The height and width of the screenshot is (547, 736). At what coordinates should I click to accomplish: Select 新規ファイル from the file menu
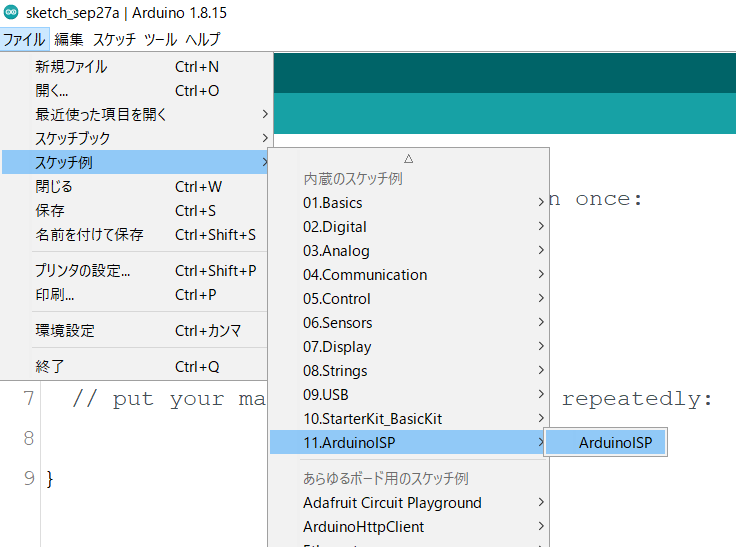coord(71,67)
